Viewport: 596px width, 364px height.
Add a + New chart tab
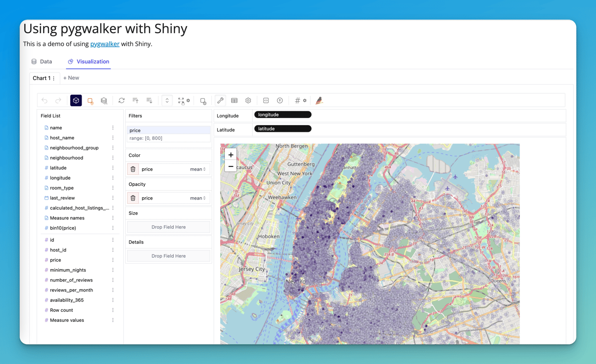tap(71, 78)
